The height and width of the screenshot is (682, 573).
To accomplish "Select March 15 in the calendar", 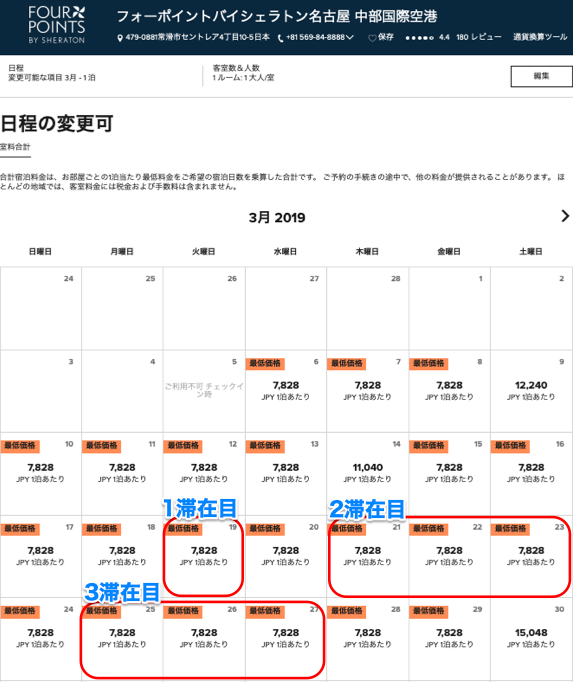I will click(x=449, y=474).
